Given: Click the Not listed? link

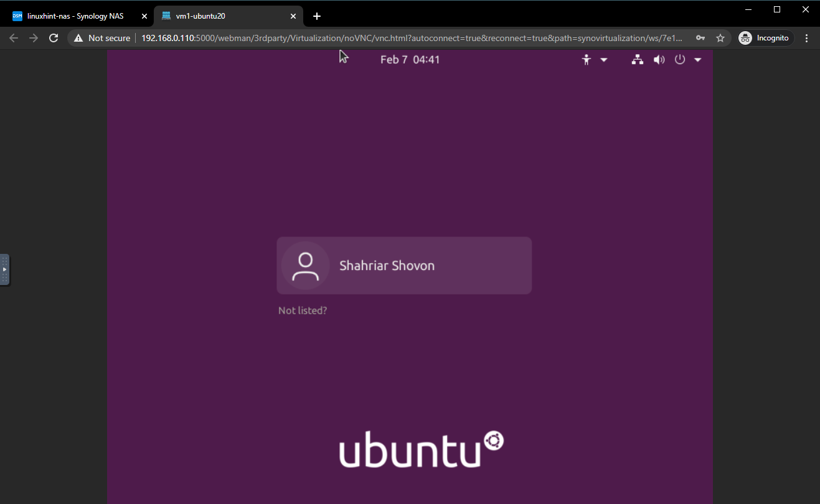Looking at the screenshot, I should (303, 310).
